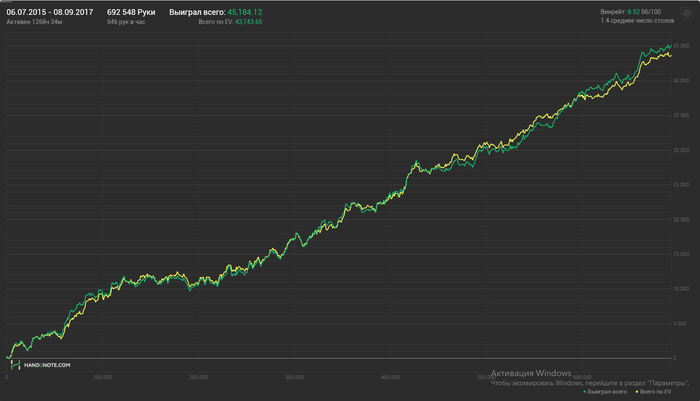Click the '546 рук в час' text
700x401 pixels.
(x=126, y=21)
